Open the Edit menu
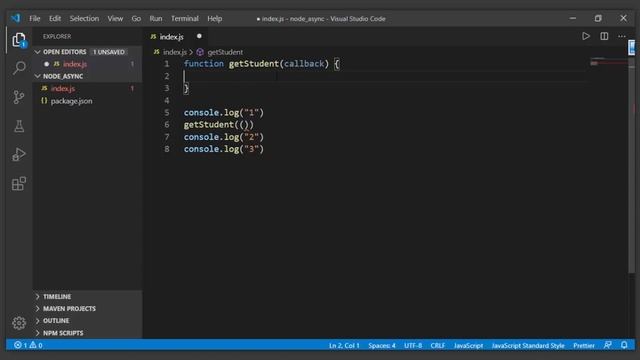The height and width of the screenshot is (360, 640). point(55,18)
